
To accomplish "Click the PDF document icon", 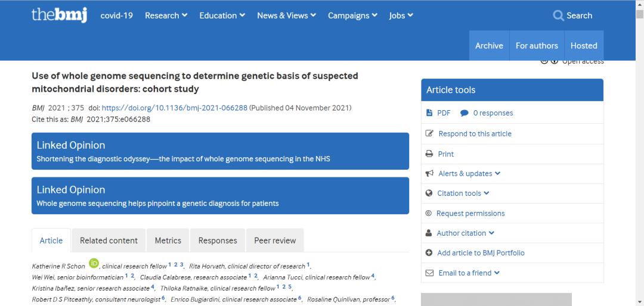I will [429, 113].
